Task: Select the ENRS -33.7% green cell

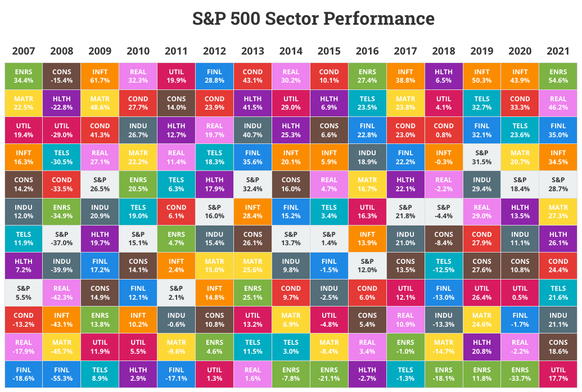Action: 520,374
